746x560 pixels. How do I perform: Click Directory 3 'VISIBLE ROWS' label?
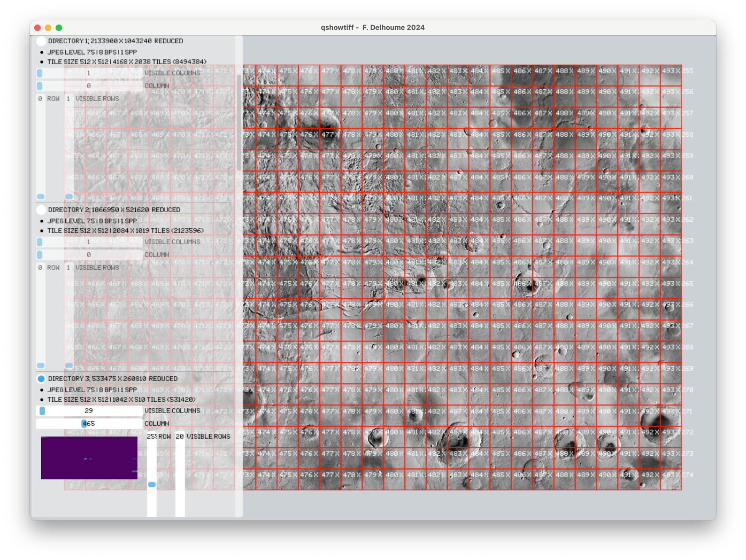(208, 437)
